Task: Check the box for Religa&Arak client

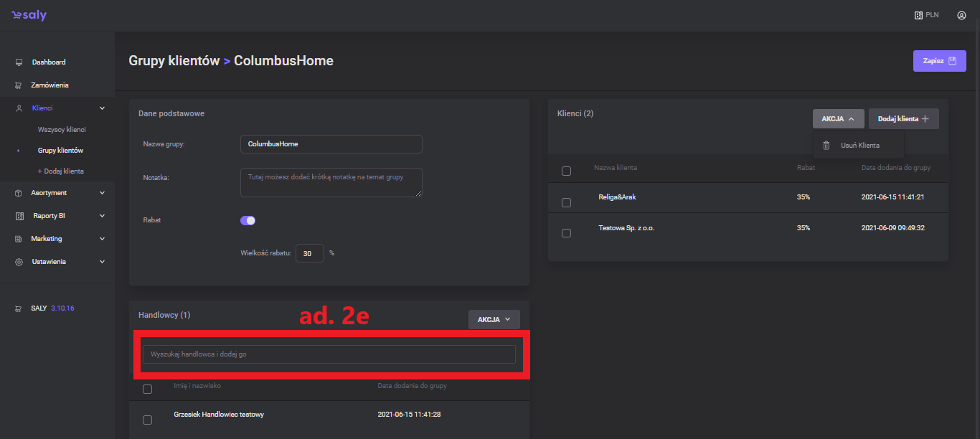Action: click(x=566, y=203)
